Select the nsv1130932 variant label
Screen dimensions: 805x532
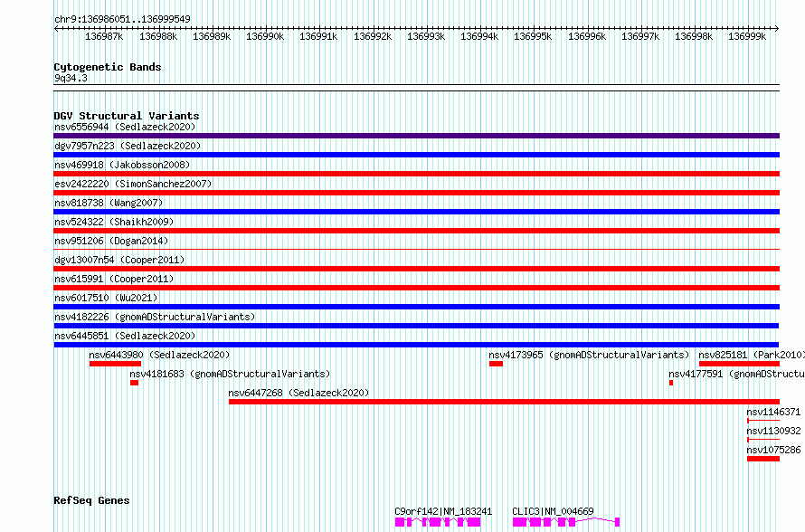773,431
